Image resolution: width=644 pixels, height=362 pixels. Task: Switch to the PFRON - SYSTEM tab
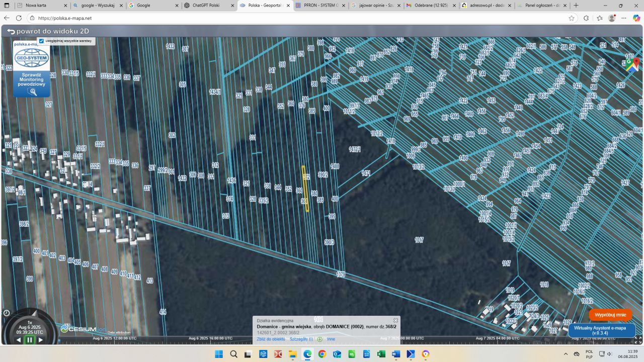[x=317, y=6]
